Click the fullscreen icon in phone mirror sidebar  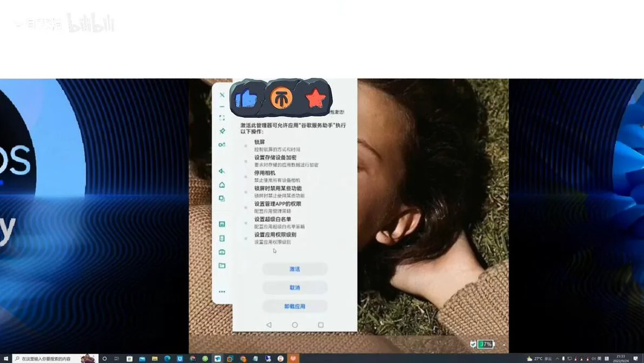[x=222, y=117]
